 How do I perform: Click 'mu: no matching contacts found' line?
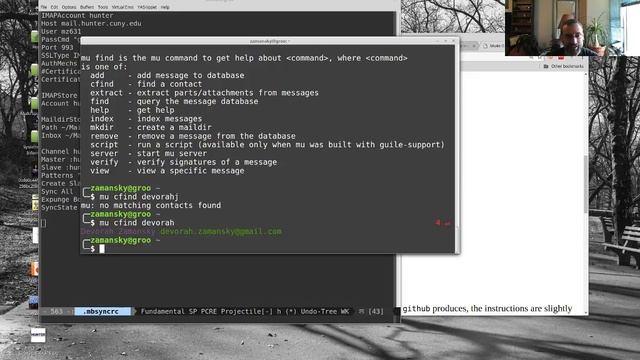[x=151, y=205]
